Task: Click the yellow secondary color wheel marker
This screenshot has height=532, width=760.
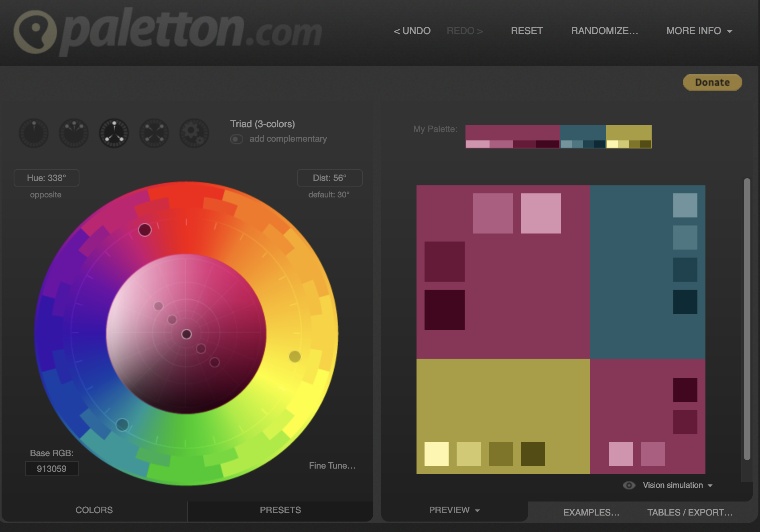Action: (x=295, y=357)
